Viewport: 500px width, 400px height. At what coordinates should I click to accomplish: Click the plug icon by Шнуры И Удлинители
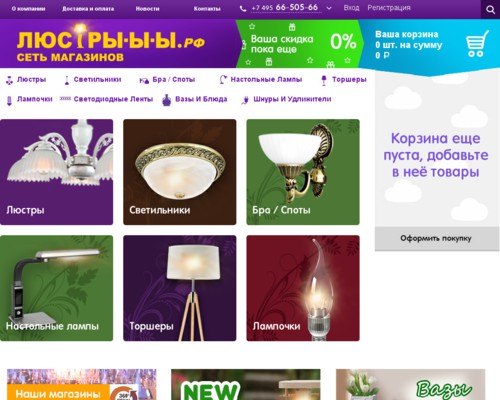[x=245, y=100]
